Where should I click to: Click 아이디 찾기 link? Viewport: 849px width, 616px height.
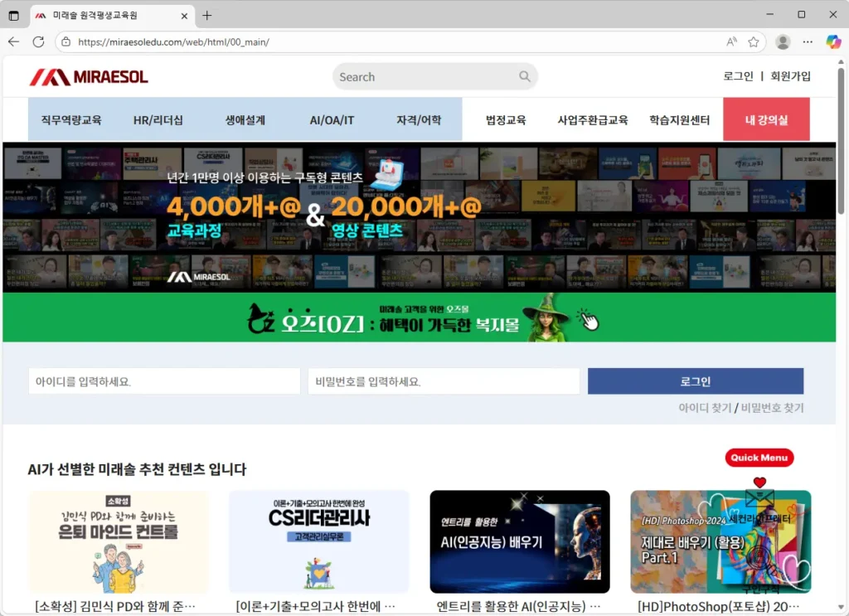(705, 408)
